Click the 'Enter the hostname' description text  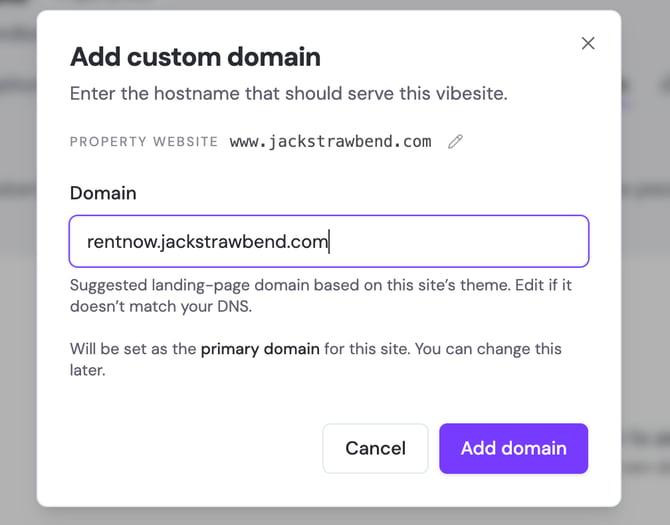pyautogui.click(x=288, y=94)
